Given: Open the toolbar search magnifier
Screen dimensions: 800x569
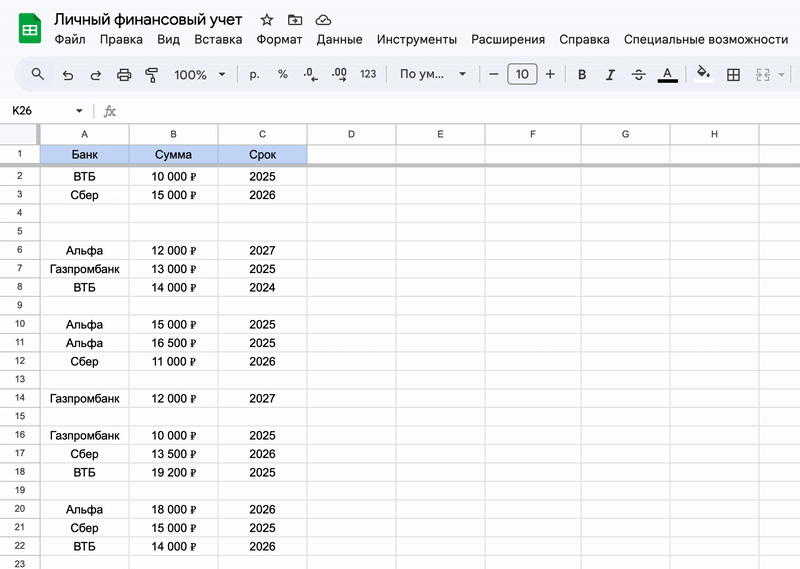Looking at the screenshot, I should tap(37, 75).
